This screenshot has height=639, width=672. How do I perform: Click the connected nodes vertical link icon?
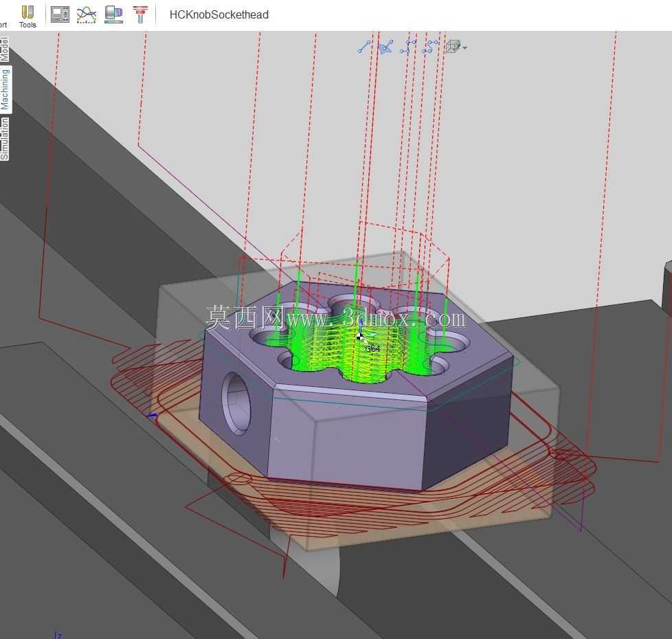coord(408,47)
